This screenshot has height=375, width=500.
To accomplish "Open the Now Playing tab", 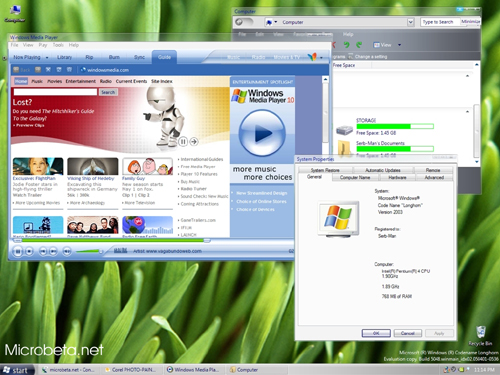I will click(27, 57).
